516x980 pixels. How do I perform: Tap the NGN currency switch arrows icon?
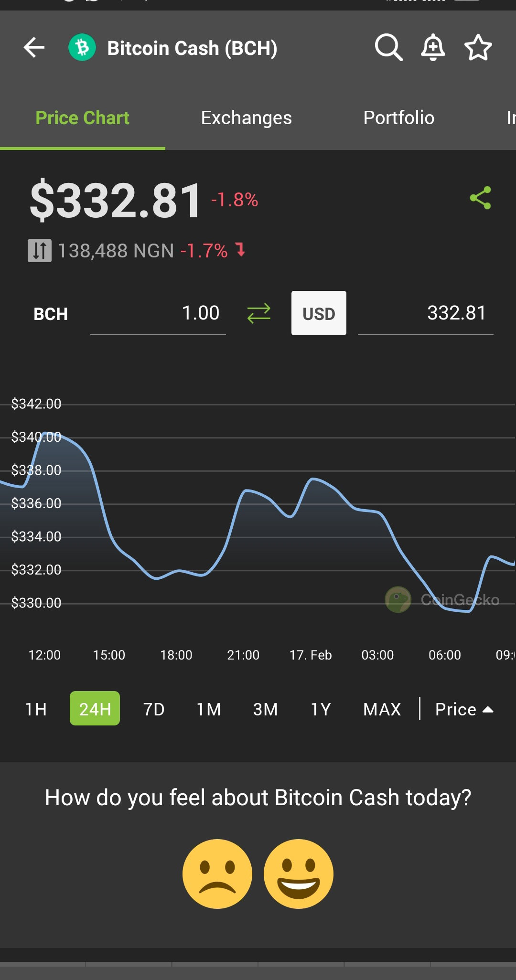pyautogui.click(x=39, y=250)
